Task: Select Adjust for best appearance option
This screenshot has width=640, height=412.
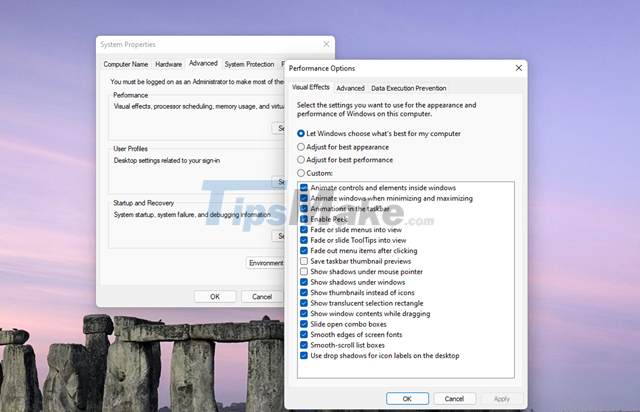Action: click(301, 147)
